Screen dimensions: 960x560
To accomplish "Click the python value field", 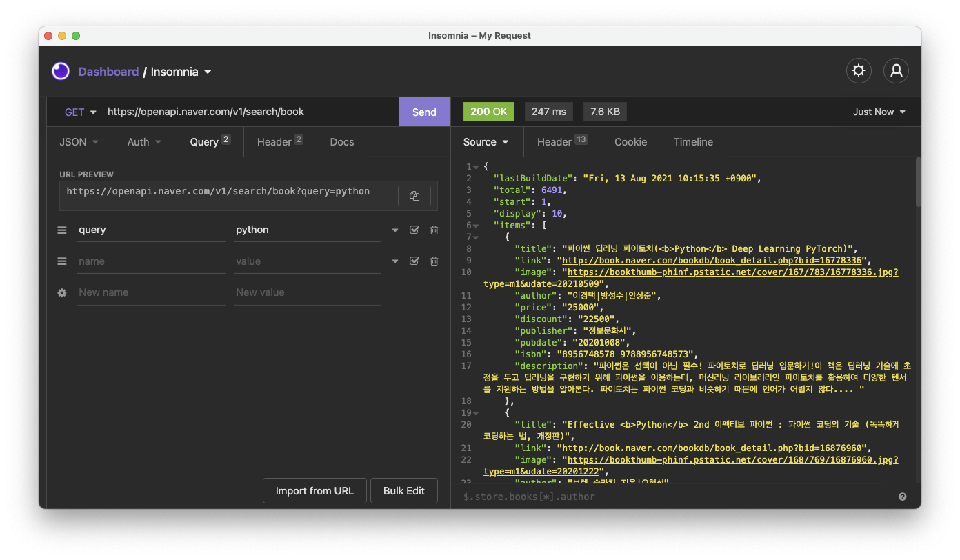I will click(308, 230).
